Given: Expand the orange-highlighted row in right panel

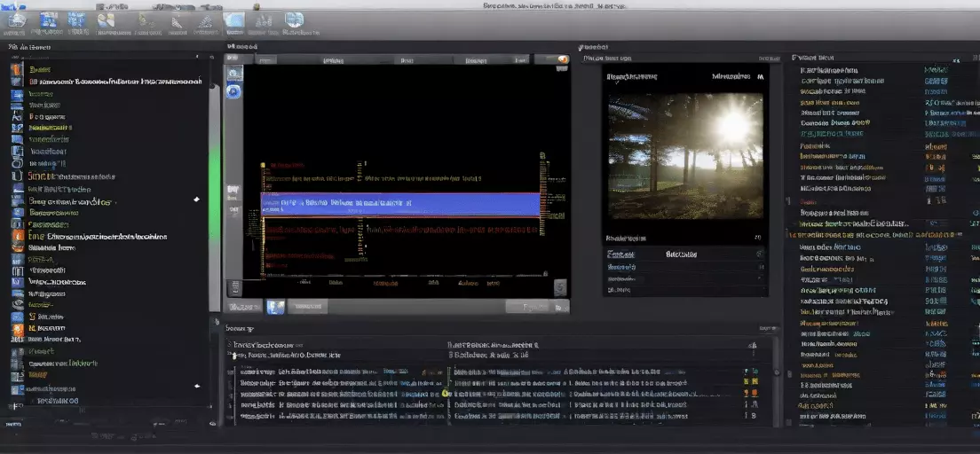Looking at the screenshot, I should click(x=875, y=235).
